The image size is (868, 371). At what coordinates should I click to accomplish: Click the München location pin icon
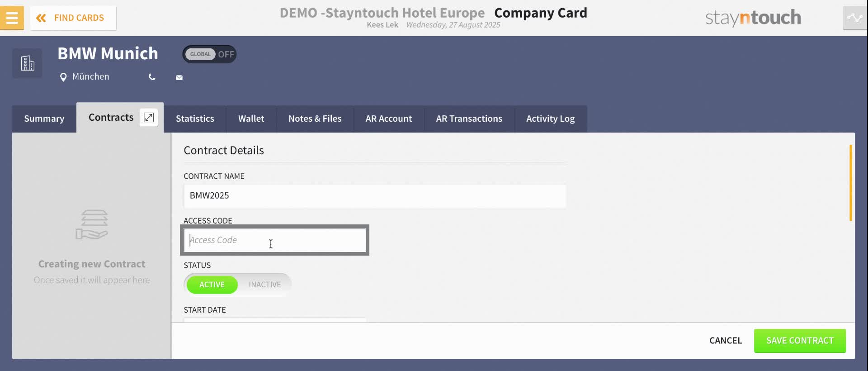coord(63,77)
